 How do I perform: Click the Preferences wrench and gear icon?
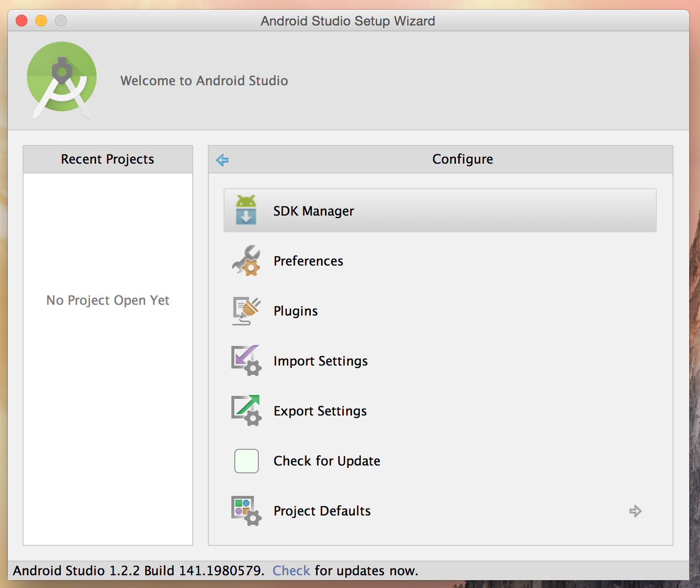(x=246, y=261)
